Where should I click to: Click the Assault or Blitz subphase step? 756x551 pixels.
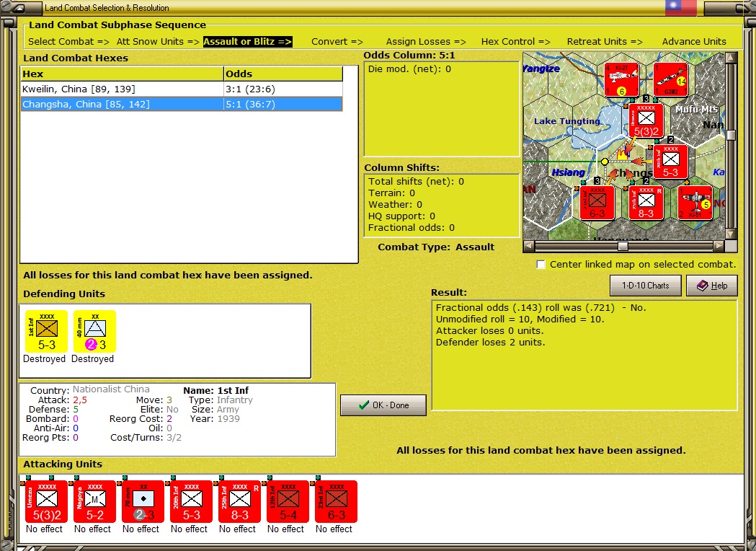coord(248,42)
